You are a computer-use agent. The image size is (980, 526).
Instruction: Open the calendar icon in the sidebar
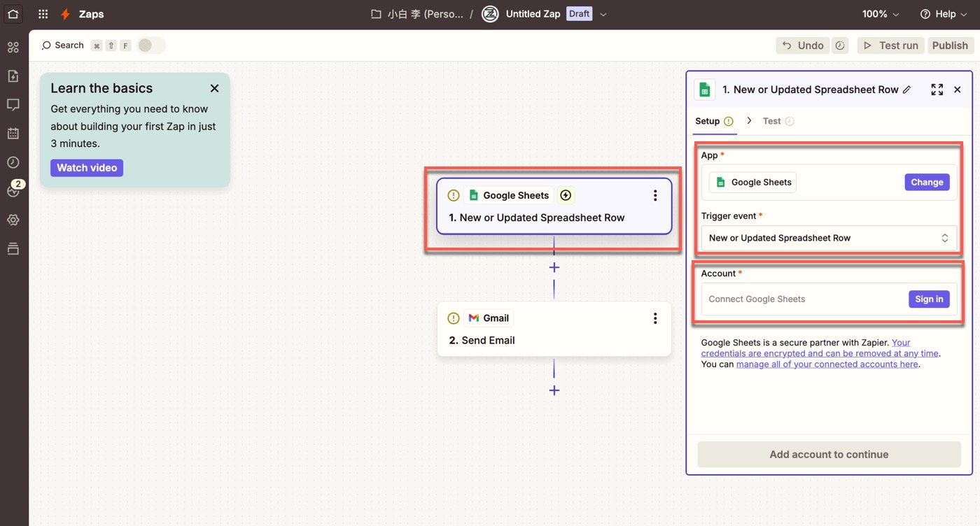13,134
